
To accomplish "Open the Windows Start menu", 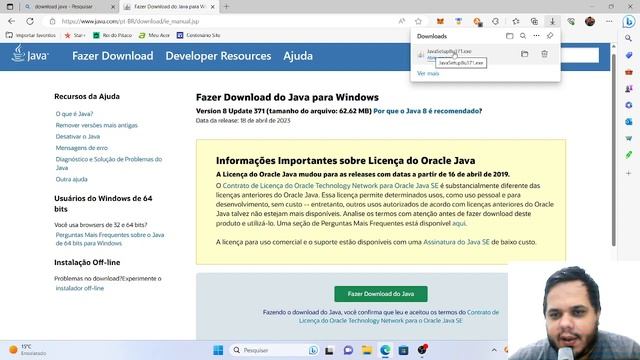I will (x=218, y=350).
